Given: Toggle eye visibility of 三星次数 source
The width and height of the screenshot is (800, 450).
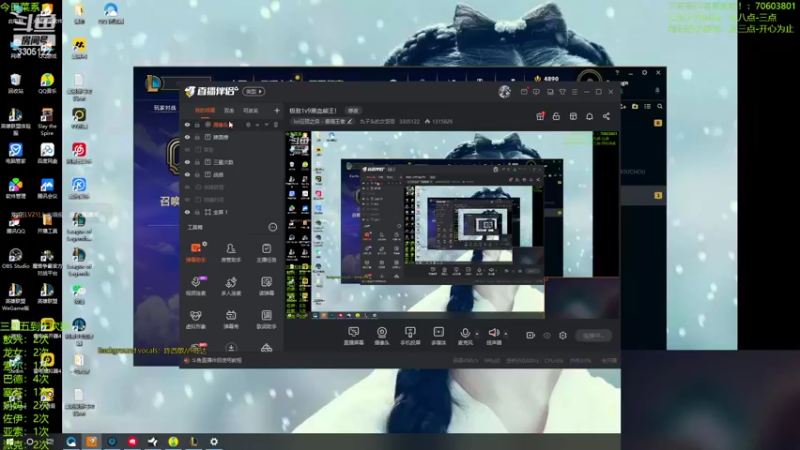Looking at the screenshot, I should [x=187, y=162].
